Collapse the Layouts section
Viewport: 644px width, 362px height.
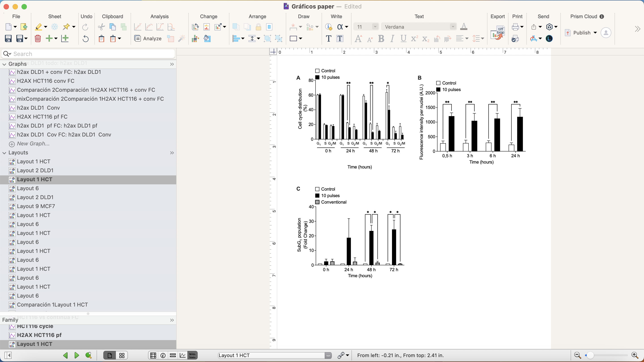point(4,153)
